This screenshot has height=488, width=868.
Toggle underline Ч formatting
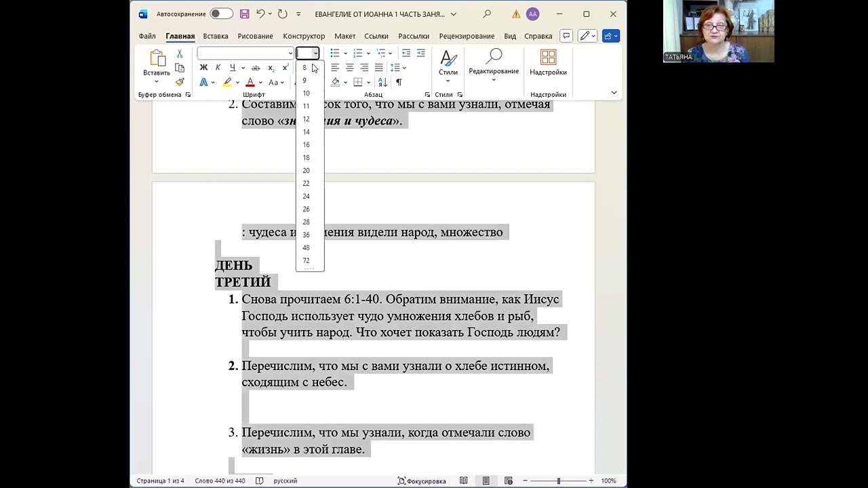[x=232, y=67]
